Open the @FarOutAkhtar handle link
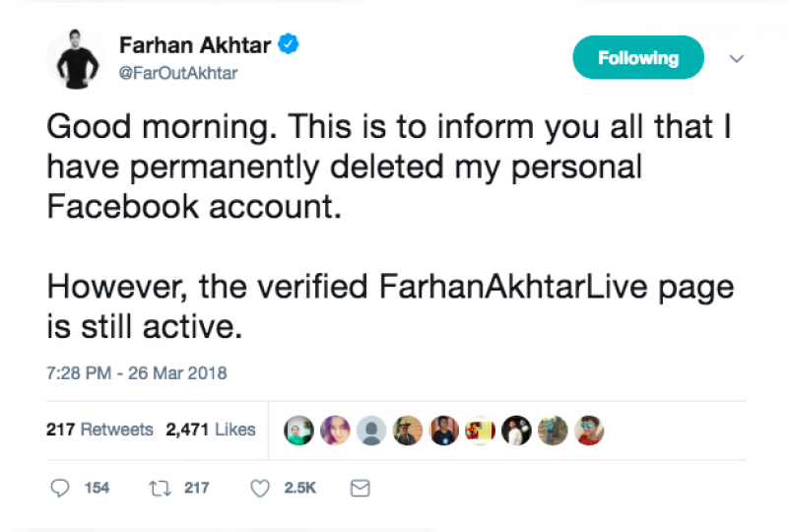 [x=178, y=74]
